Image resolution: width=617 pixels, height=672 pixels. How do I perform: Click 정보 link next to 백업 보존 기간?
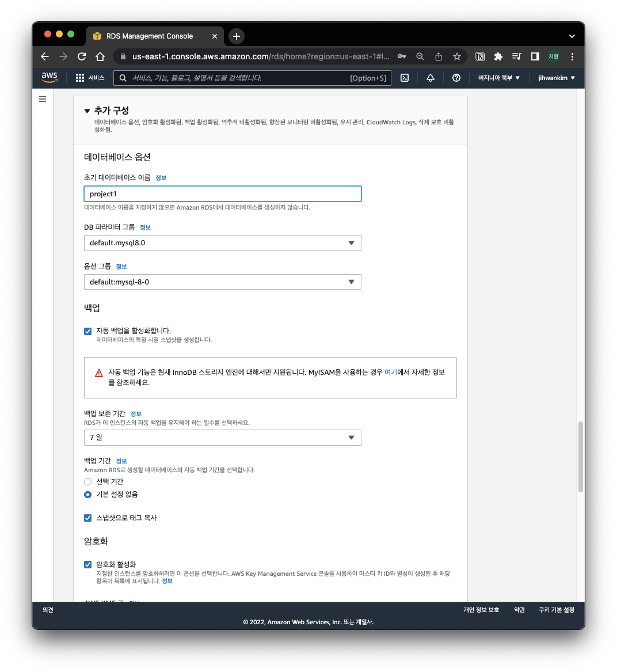click(136, 414)
